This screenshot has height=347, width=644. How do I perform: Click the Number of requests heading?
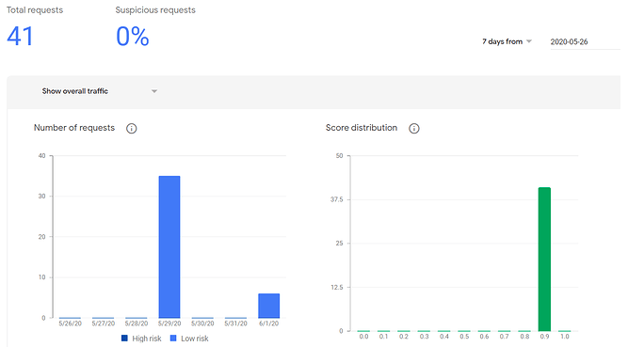point(74,128)
